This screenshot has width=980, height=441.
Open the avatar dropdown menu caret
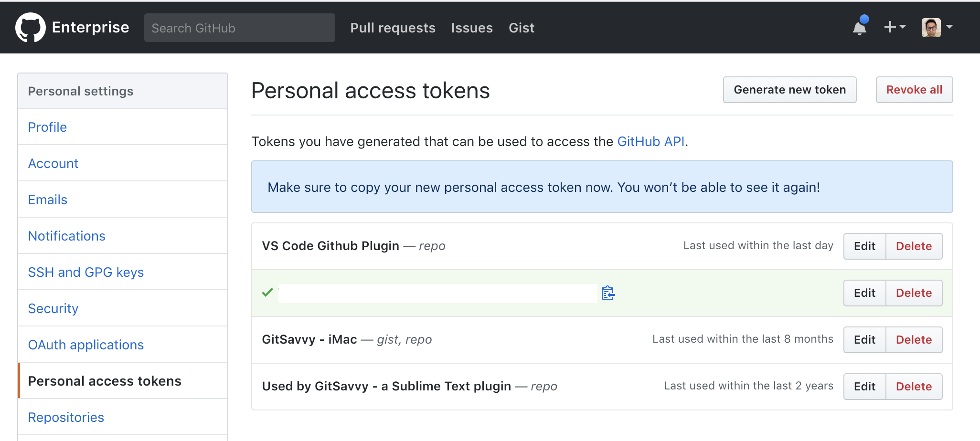pyautogui.click(x=949, y=27)
